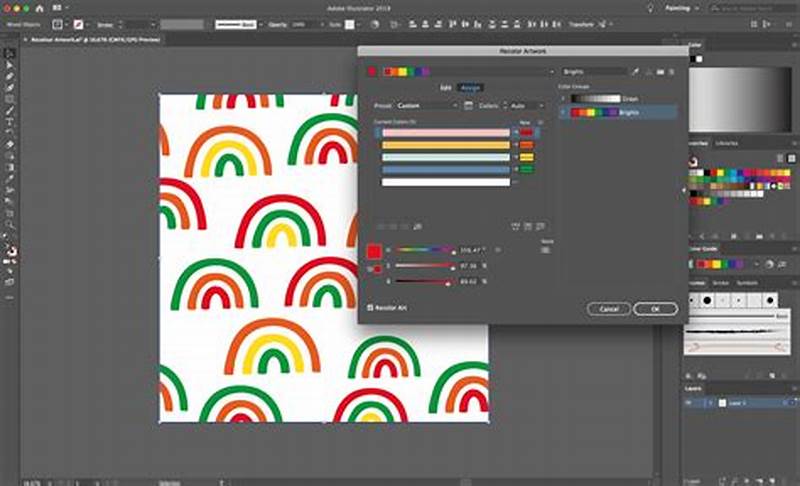Toggle visibility of Layer 1

(x=688, y=403)
